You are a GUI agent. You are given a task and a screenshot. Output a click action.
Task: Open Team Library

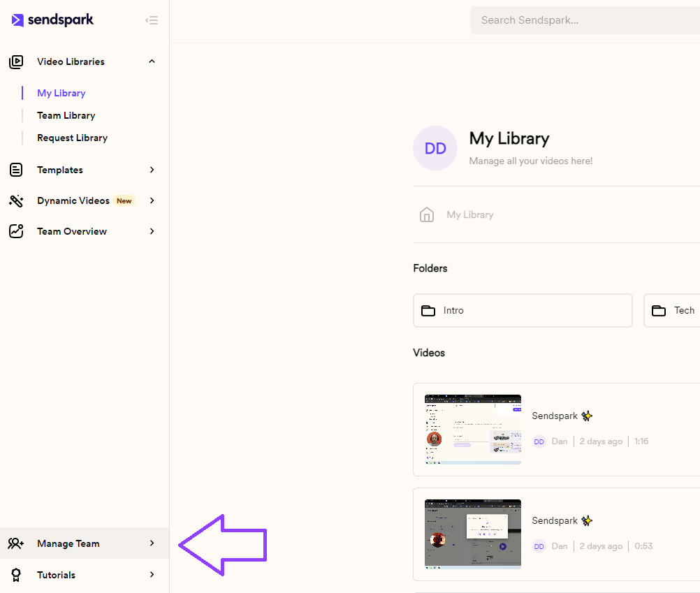[x=66, y=115]
